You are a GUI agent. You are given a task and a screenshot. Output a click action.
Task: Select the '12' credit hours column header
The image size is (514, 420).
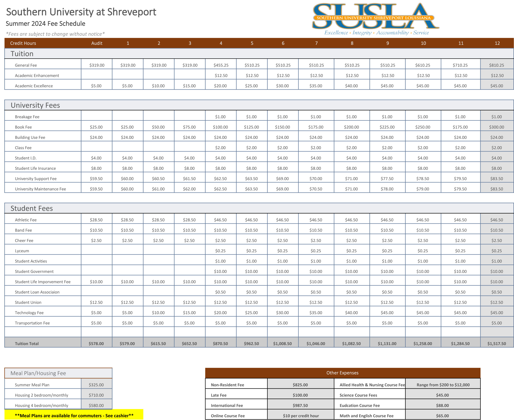tap(497, 43)
